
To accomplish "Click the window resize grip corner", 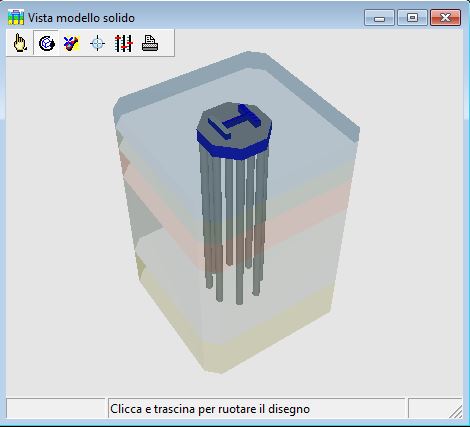I will point(456,412).
